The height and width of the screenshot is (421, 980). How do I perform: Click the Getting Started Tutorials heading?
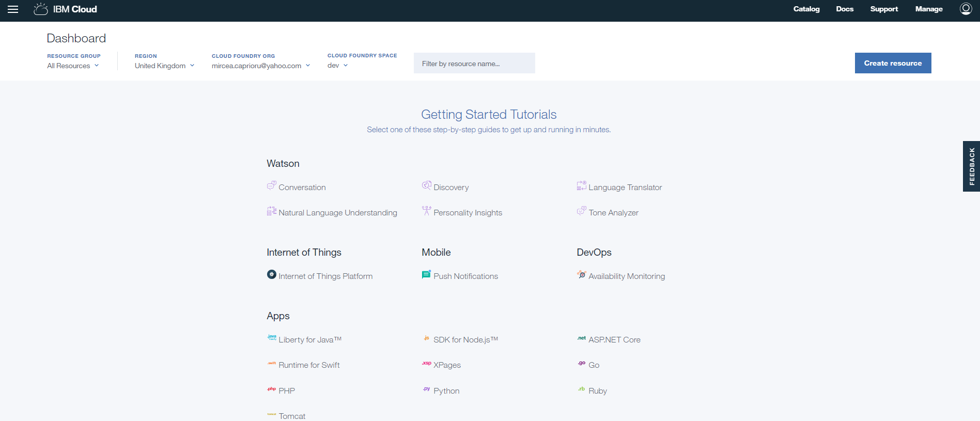[489, 115]
